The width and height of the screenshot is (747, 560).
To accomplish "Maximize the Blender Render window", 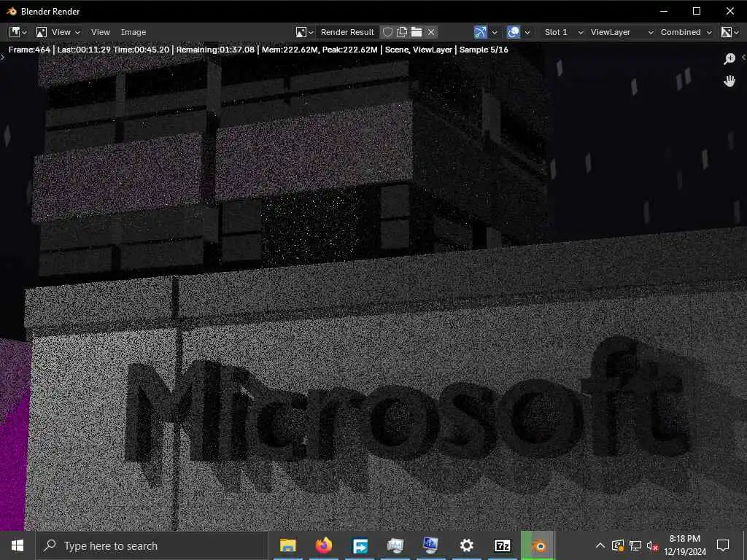I will (697, 11).
